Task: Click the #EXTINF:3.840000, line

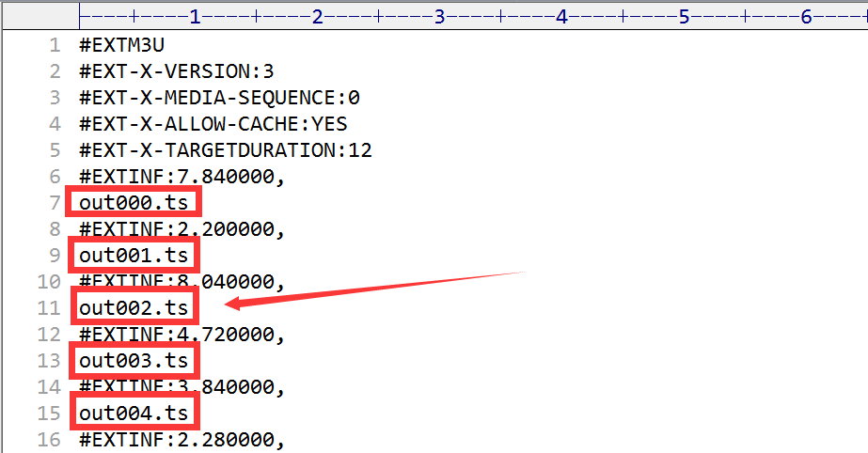Action: 182,386
